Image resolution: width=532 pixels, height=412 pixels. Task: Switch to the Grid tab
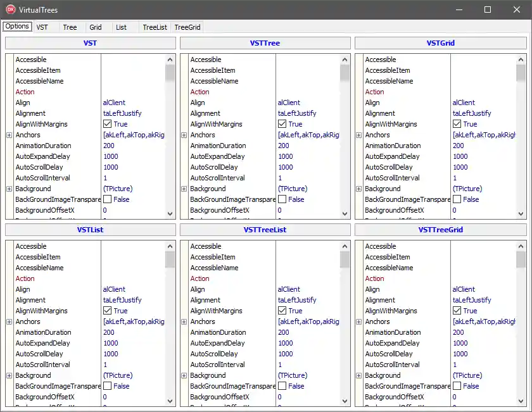(x=96, y=27)
